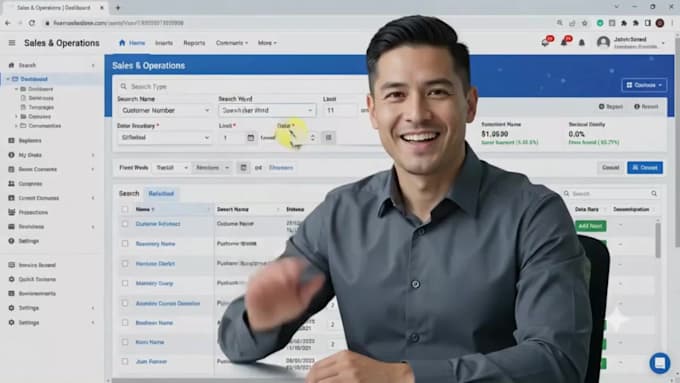Tick the checkbox of the Kors Name row
The width and height of the screenshot is (680, 383).
[125, 342]
